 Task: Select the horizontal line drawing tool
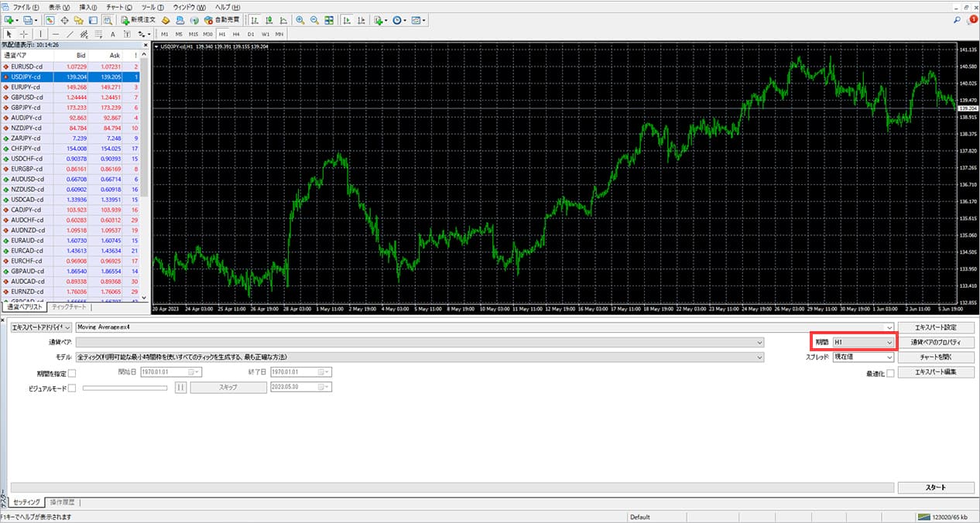tap(56, 34)
